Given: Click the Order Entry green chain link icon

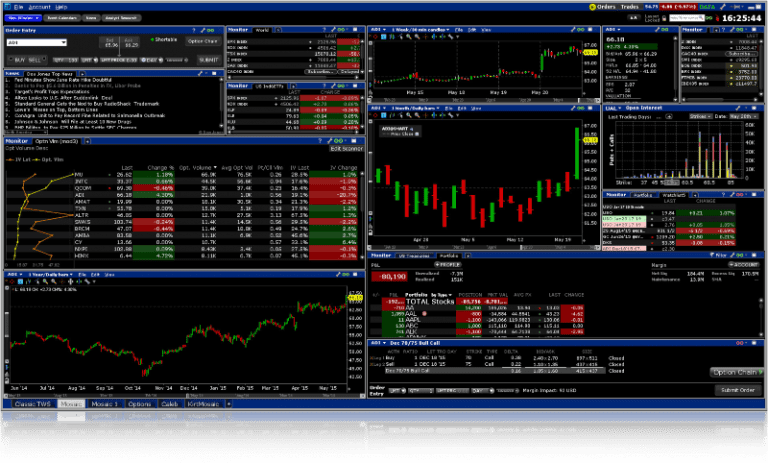Looking at the screenshot, I should pos(211,30).
